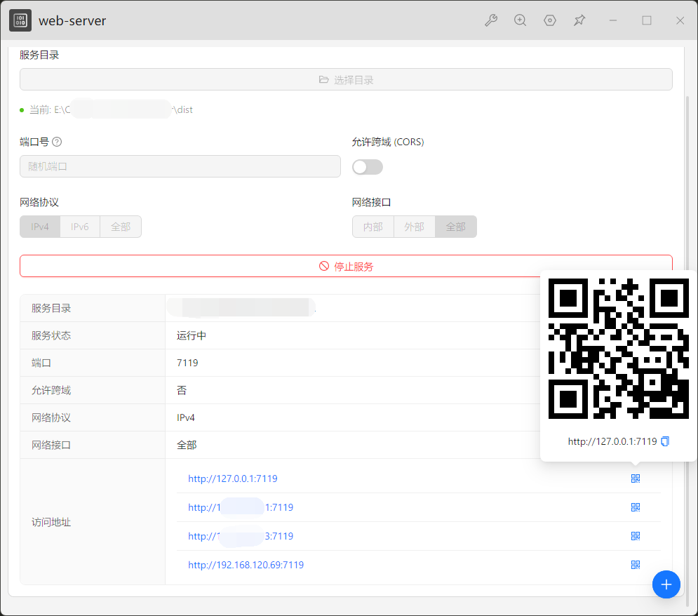
Task: Select 内部 network interface
Action: [x=373, y=227]
